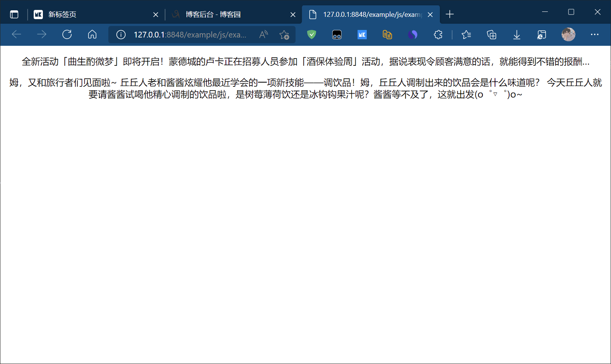Screen dimensions: 611x364
Task: Activate Read aloud in address bar
Action: click(x=263, y=35)
